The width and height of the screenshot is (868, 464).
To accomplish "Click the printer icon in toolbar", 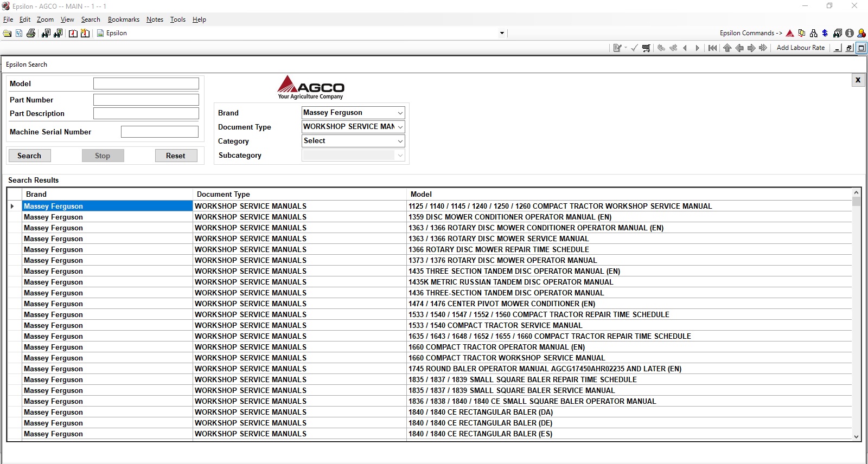I will (x=31, y=33).
